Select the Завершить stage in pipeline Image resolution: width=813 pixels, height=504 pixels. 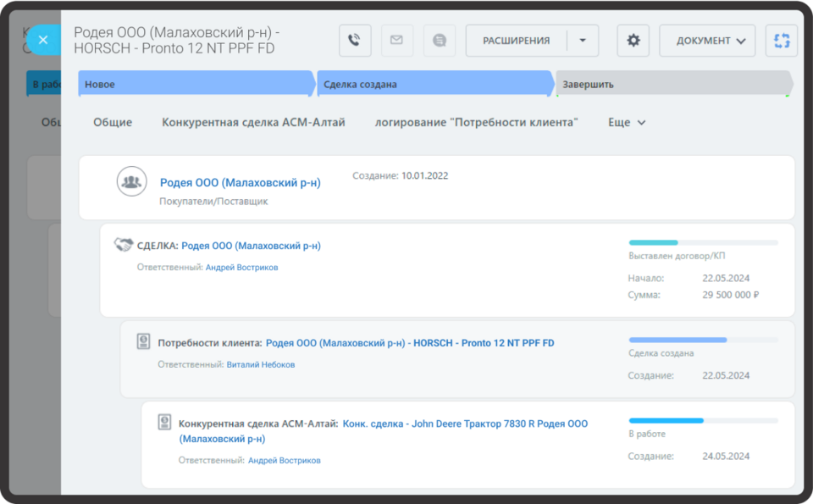(x=672, y=85)
